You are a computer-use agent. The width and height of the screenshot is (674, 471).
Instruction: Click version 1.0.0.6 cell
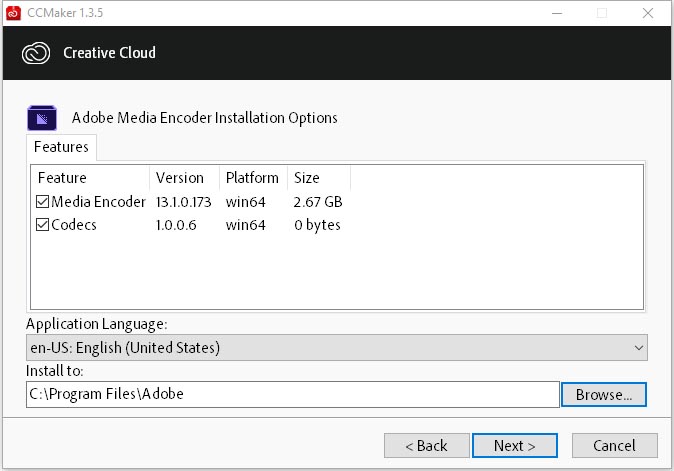(x=176, y=225)
